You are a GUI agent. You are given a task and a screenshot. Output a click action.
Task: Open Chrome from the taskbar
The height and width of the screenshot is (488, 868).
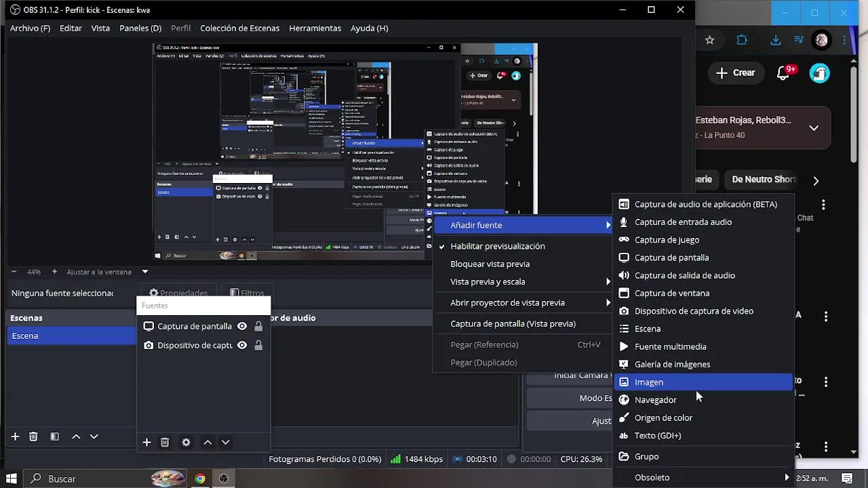pos(200,479)
